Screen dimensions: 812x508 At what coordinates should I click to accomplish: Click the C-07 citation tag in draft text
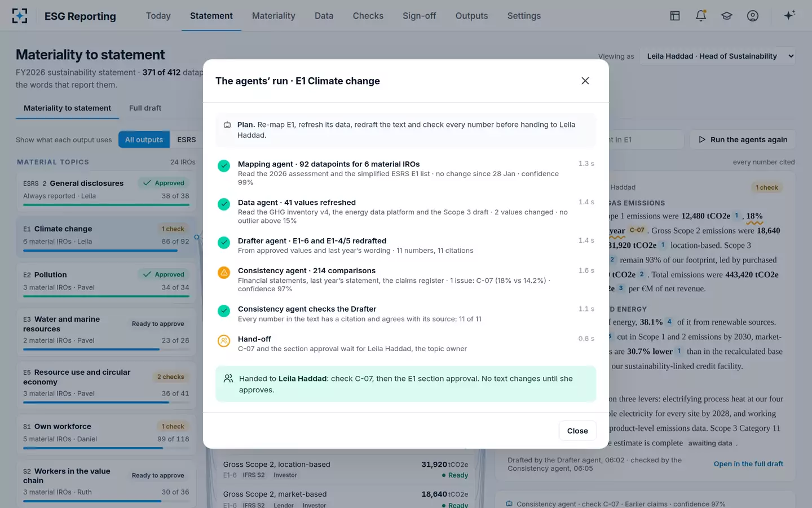pyautogui.click(x=637, y=230)
